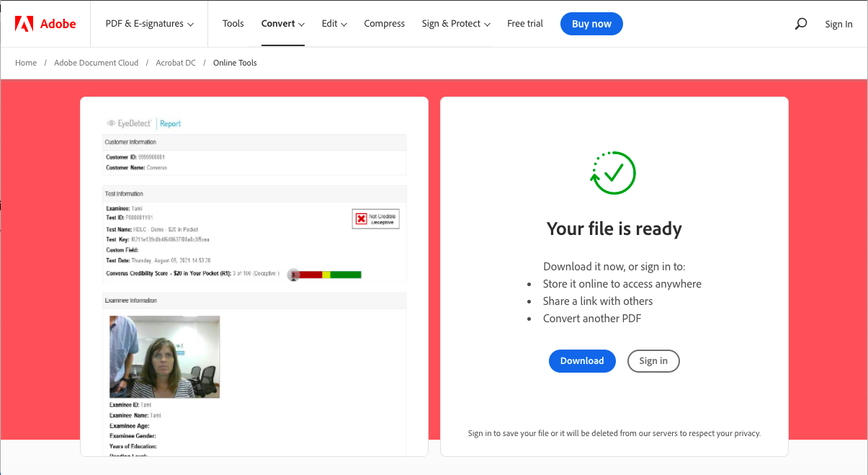Screen dimensions: 868x475
Task: Download the converted file
Action: click(x=582, y=361)
